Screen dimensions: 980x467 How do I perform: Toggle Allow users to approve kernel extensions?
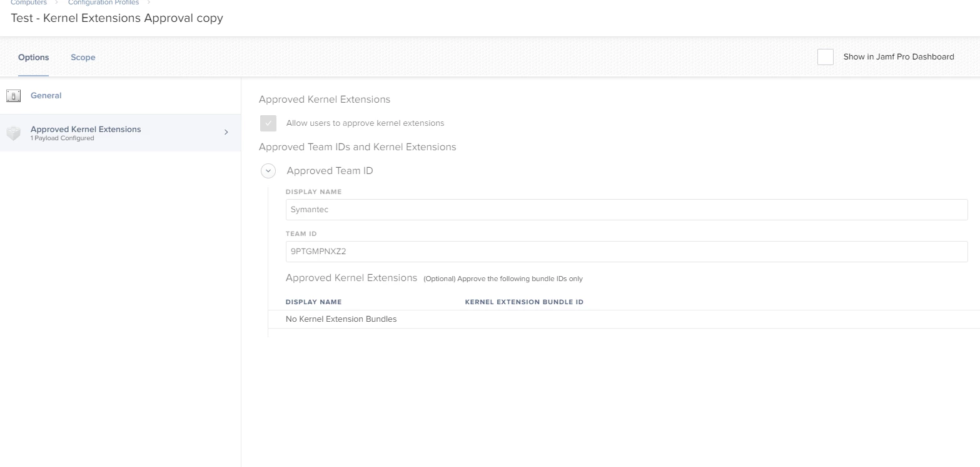tap(268, 123)
